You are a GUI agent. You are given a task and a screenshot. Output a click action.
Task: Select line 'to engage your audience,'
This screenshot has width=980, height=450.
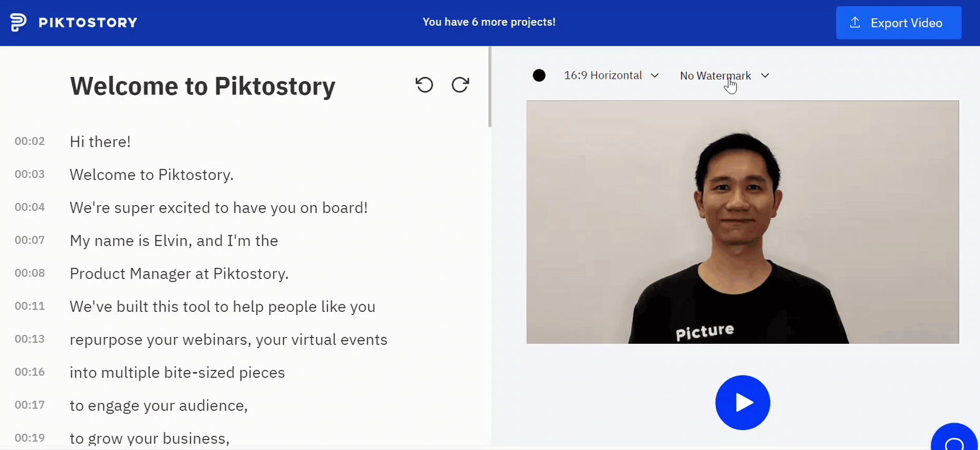click(x=159, y=406)
